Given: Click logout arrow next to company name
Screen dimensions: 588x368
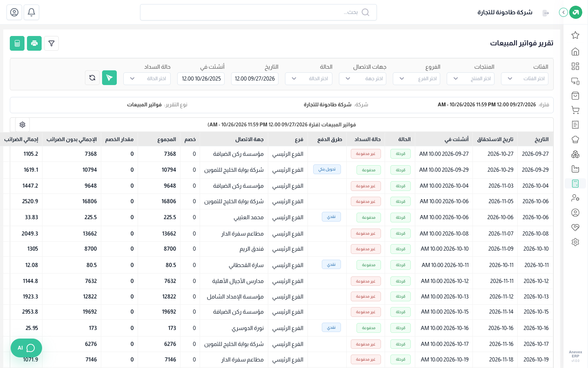Looking at the screenshot, I should click(x=546, y=13).
